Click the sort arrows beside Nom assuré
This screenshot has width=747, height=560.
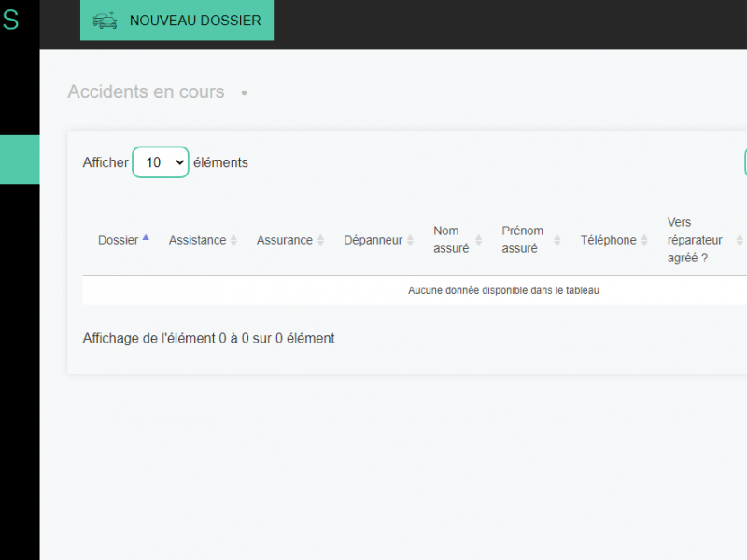[x=478, y=240]
